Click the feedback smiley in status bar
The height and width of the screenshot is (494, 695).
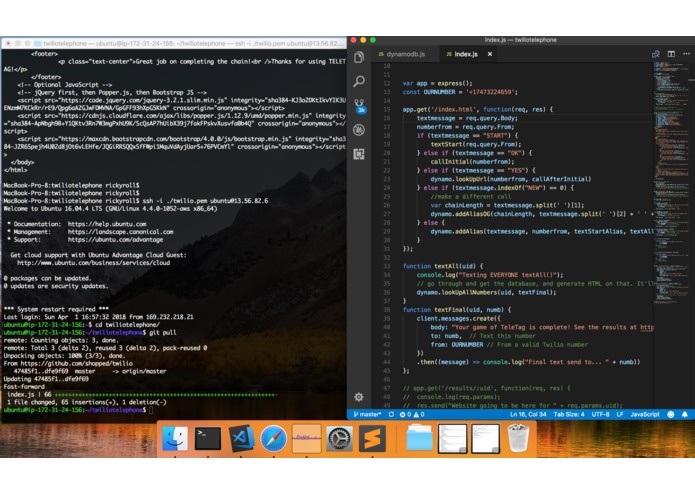[x=671, y=415]
